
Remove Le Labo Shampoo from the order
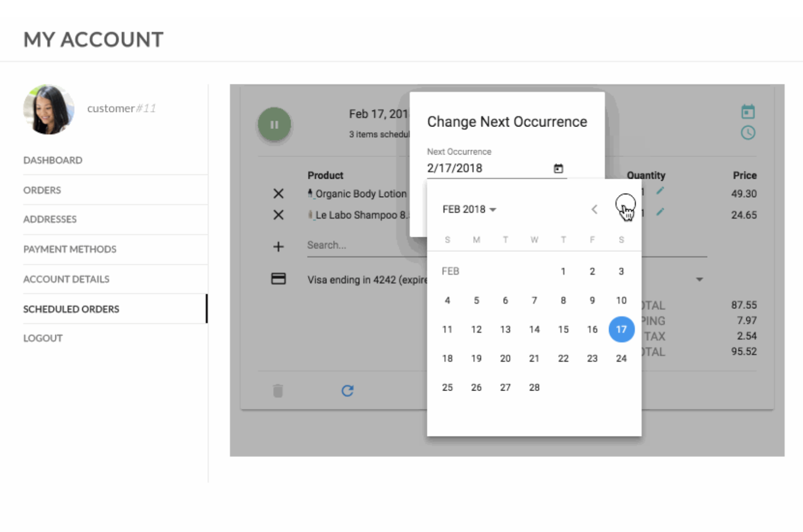279,215
